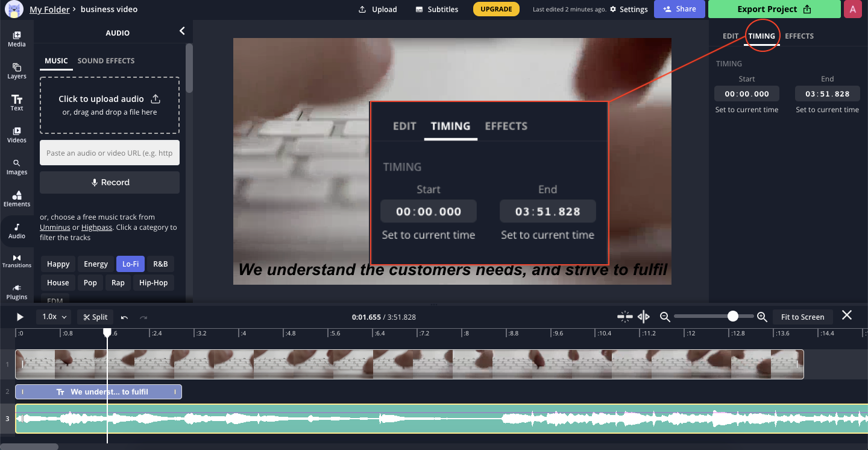This screenshot has height=450, width=868.
Task: Collapse the Audio panel with chevron
Action: tap(182, 31)
